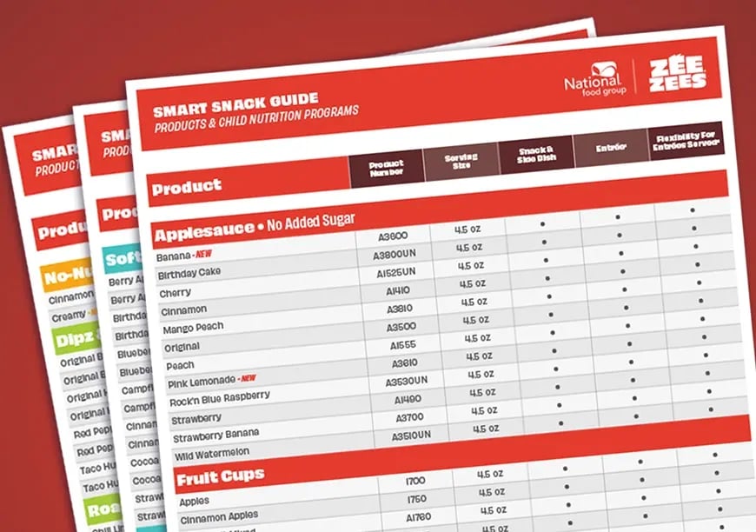Select the Strawberry Banana product name
The height and width of the screenshot is (532, 756).
216,435
